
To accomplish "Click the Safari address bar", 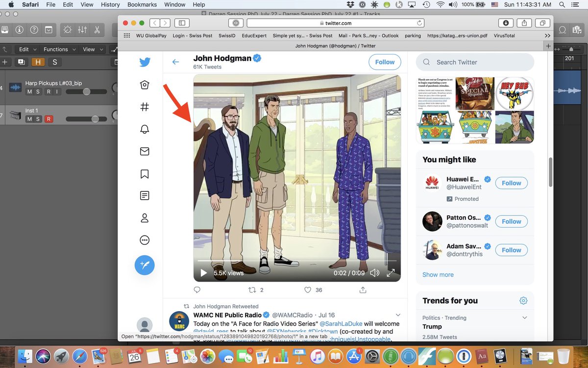I will click(336, 23).
